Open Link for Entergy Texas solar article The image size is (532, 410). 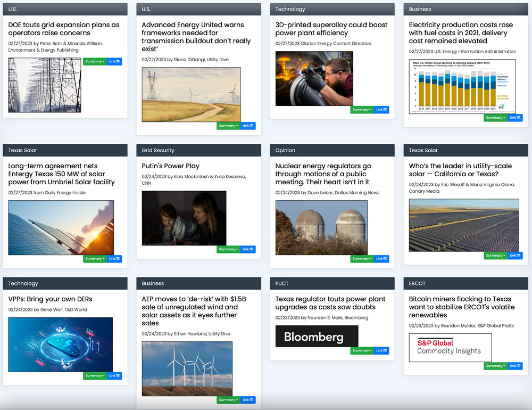pos(114,259)
